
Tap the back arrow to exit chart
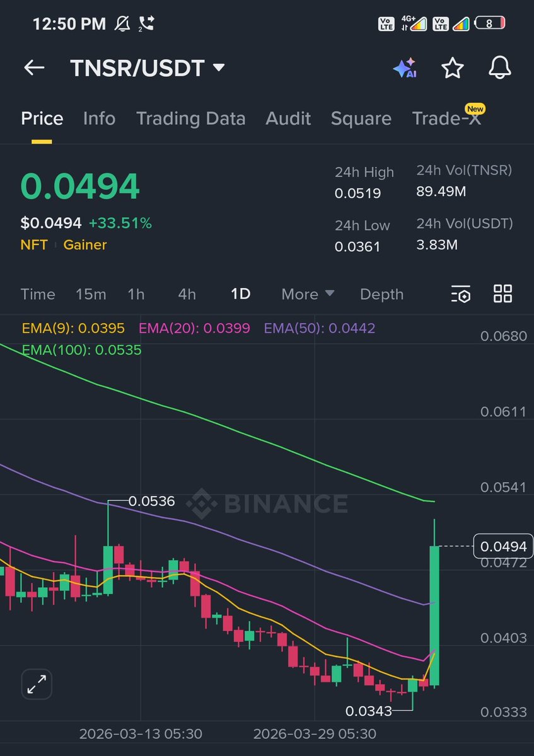(33, 68)
